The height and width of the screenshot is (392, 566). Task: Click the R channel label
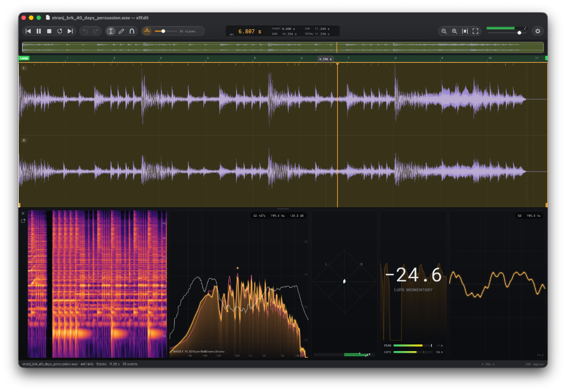point(24,140)
